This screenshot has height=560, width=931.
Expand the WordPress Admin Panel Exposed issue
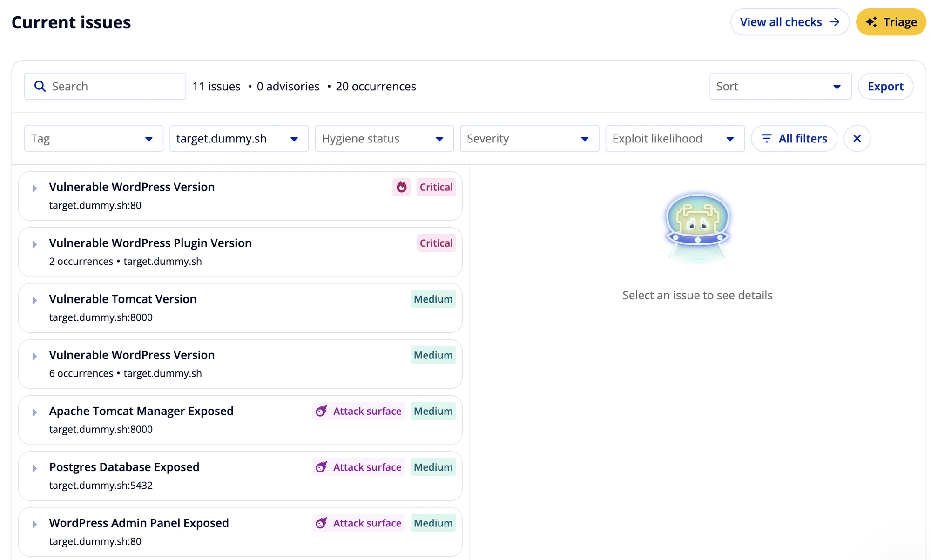(x=34, y=524)
